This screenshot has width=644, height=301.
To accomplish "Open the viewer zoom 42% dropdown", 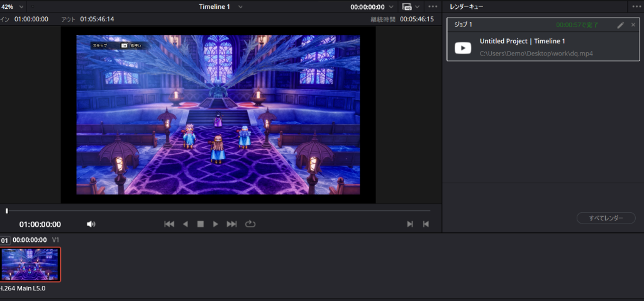I will 22,6.
